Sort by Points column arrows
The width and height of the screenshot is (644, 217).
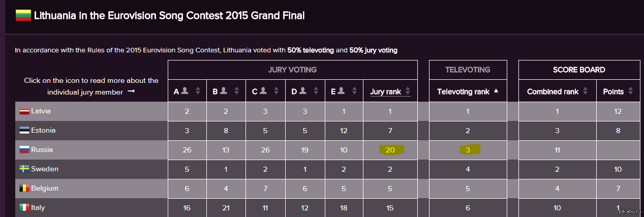[x=631, y=92]
